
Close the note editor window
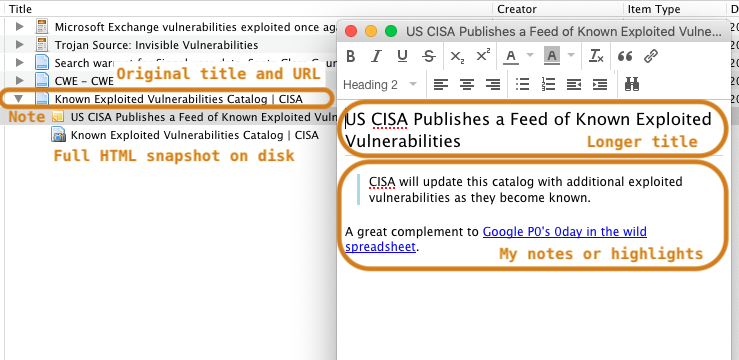(351, 32)
